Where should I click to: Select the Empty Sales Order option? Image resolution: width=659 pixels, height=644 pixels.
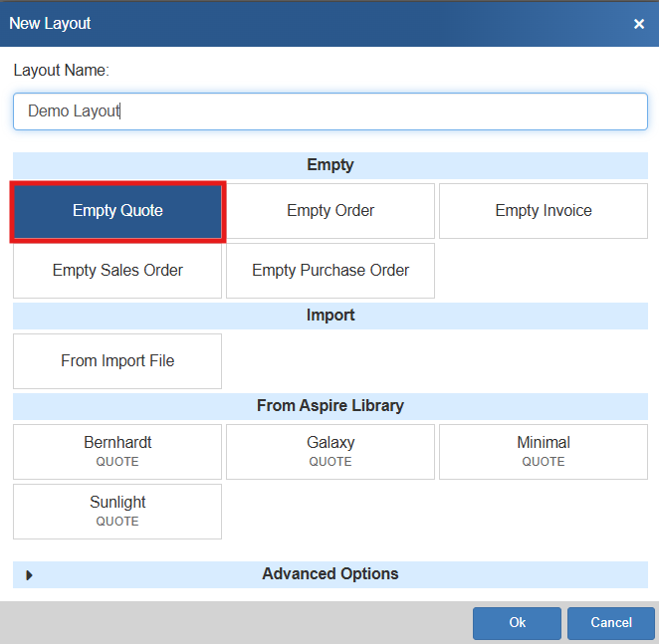[x=117, y=271]
